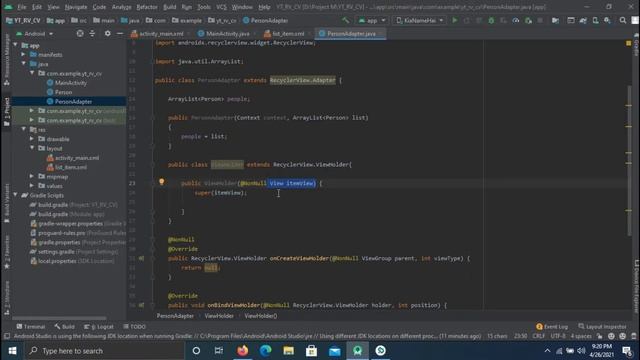Click the editor vertical scrollbar
Image resolution: width=640 pixels, height=360 pixels.
pyautogui.click(x=629, y=161)
